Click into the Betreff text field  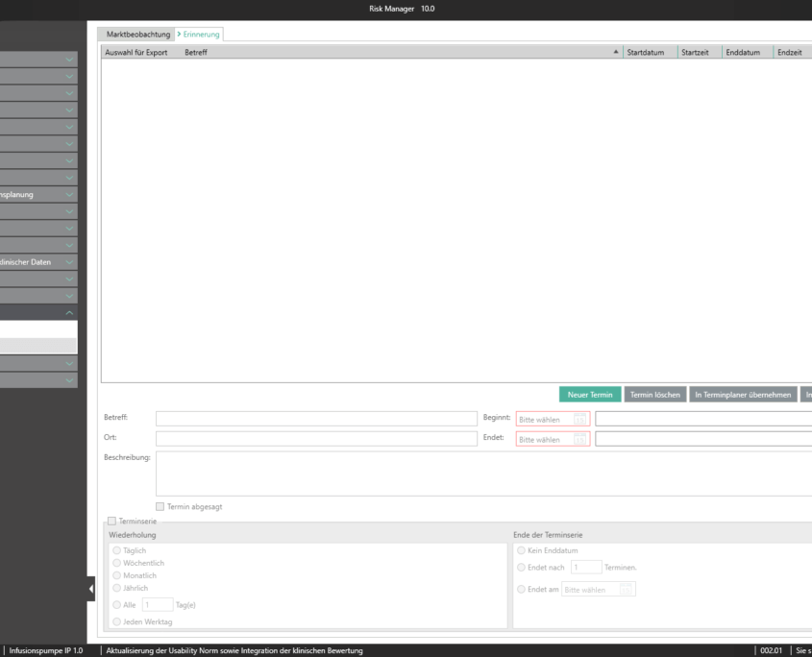[315, 419]
